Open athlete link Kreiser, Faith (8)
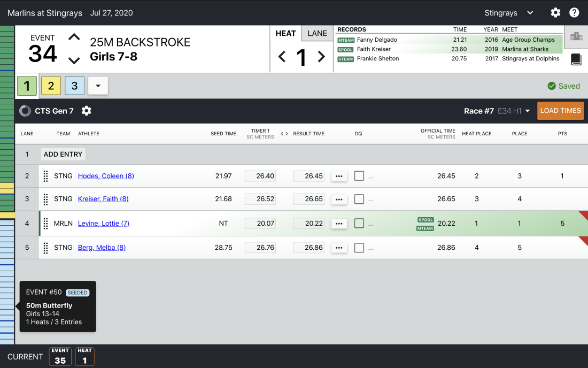The width and height of the screenshot is (588, 368). (x=103, y=199)
